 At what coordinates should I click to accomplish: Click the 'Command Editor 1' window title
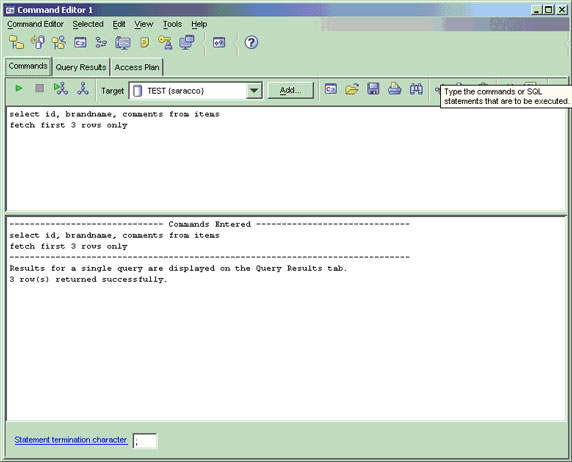55,10
